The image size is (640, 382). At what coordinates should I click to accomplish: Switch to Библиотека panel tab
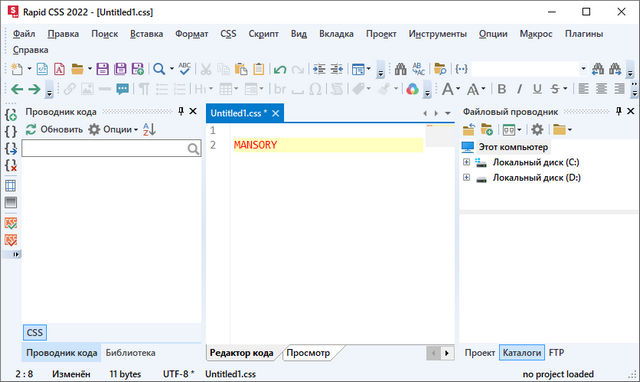pos(131,353)
